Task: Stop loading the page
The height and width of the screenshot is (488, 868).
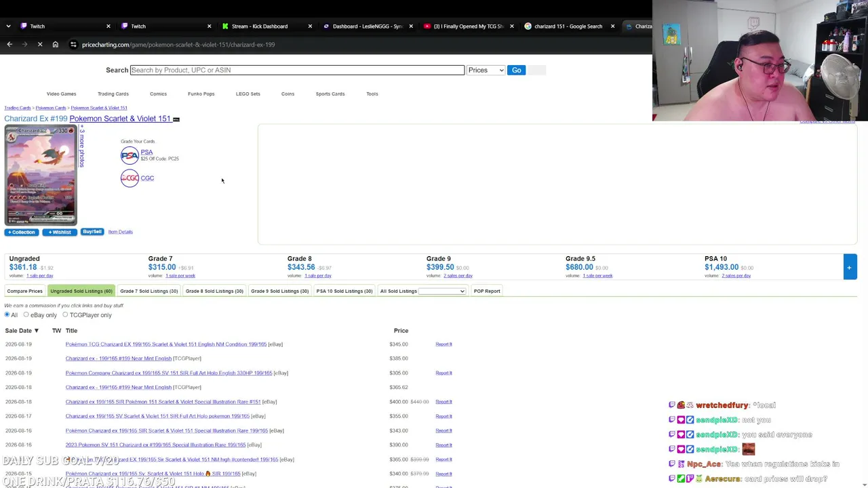Action: coord(40,45)
